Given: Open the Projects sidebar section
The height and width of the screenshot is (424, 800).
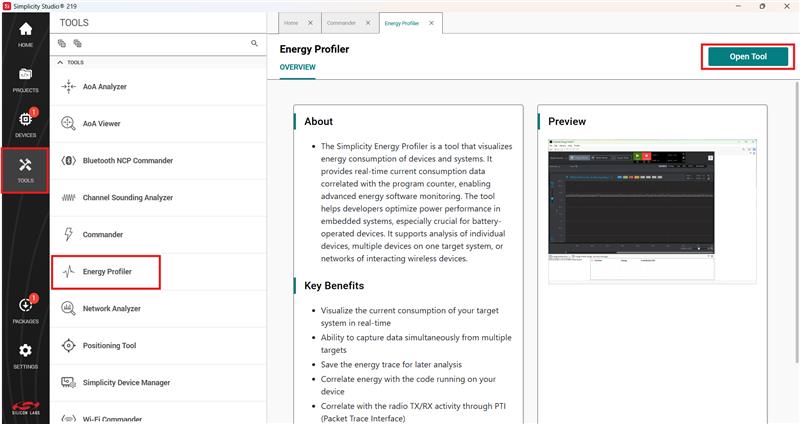Looking at the screenshot, I should point(25,80).
